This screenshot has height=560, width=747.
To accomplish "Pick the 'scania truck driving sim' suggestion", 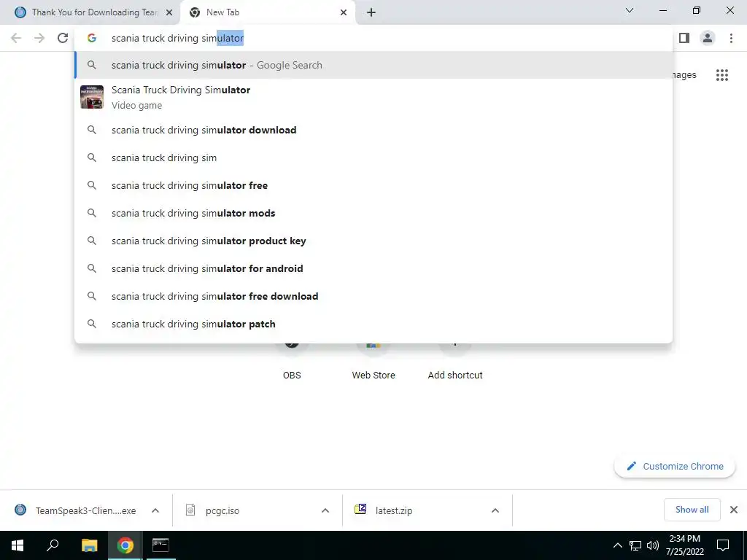I will tap(373, 157).
